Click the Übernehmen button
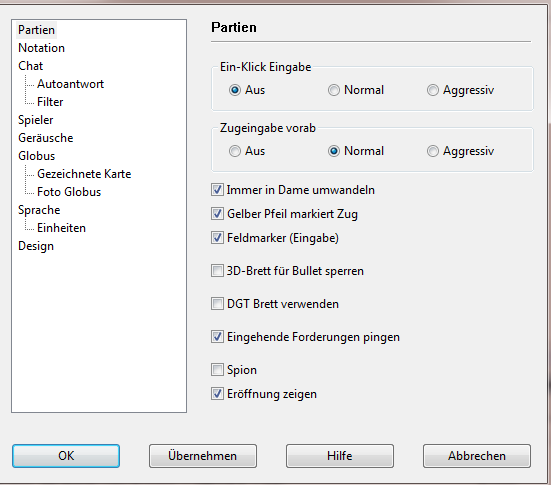This screenshot has height=485, width=551. [203, 456]
